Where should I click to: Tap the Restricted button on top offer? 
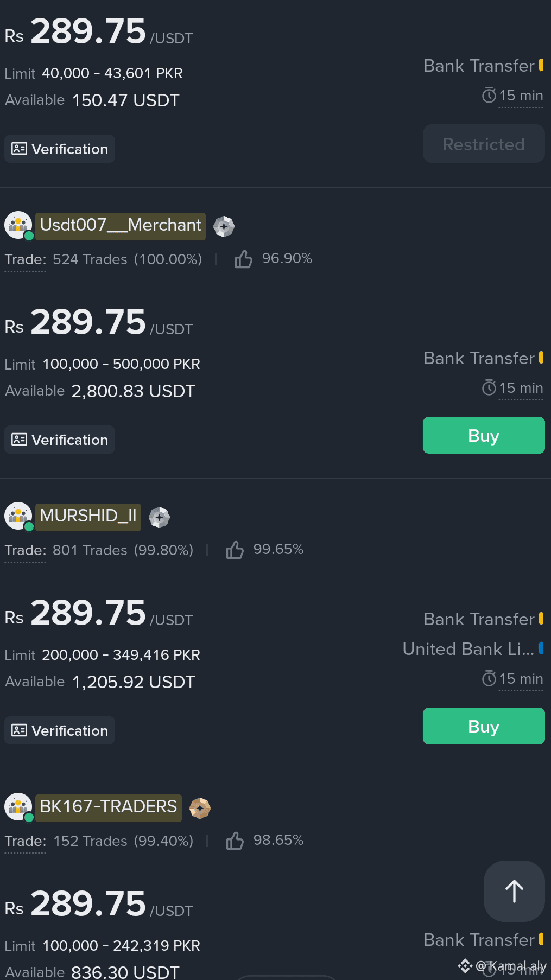[484, 144]
